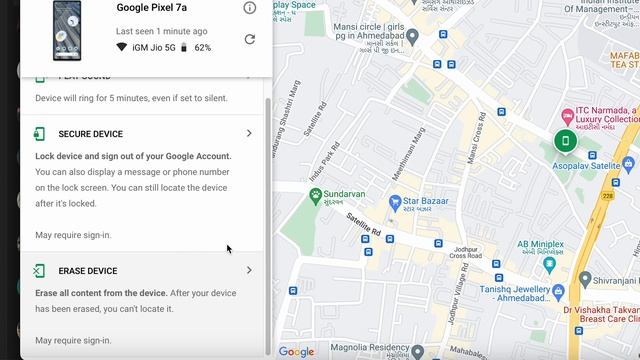Click the Satellite Rd label near Sundarvan

click(363, 224)
